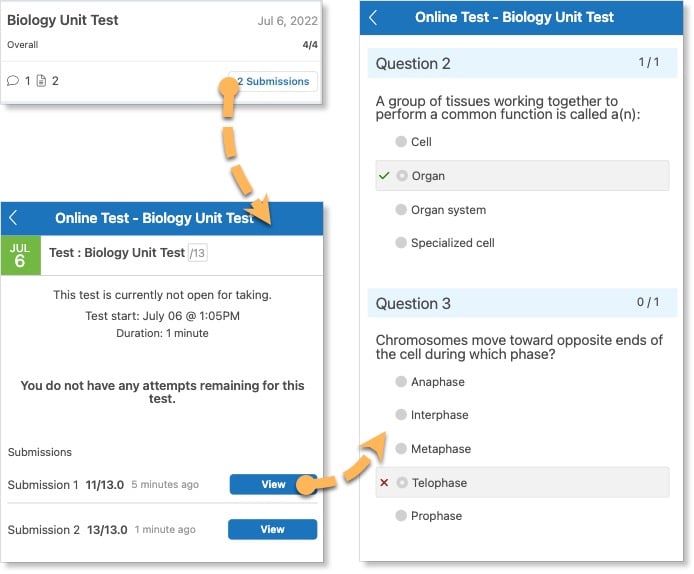The height and width of the screenshot is (574, 694).
Task: Open the 2 Submissions link
Action: coord(273,81)
